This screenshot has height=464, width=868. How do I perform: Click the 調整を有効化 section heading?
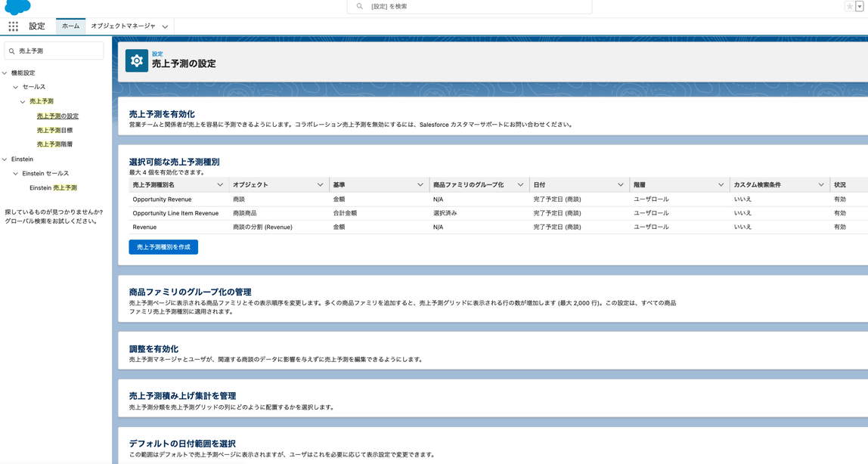(153, 349)
